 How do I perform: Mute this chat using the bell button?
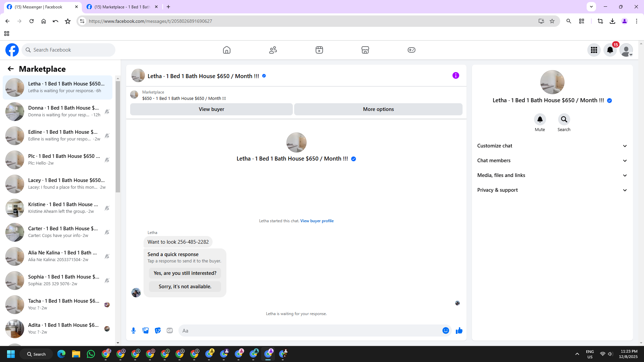click(540, 119)
